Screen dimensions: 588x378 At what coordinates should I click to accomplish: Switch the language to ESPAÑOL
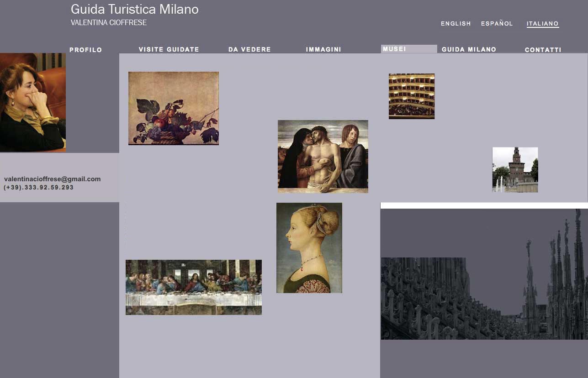click(497, 23)
